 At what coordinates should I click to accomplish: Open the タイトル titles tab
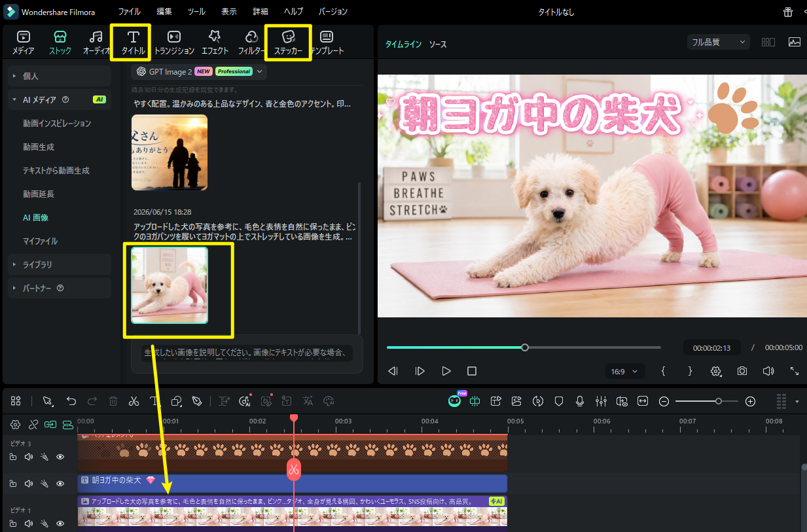(134, 42)
